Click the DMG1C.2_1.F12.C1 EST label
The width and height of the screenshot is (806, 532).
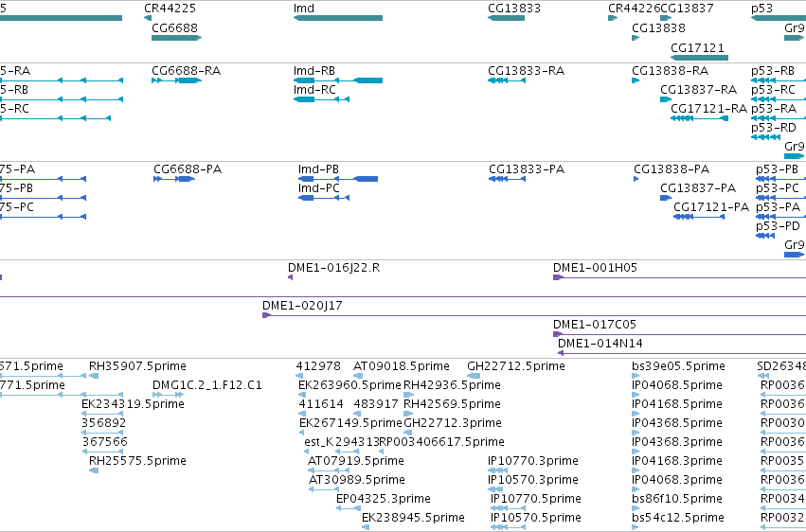pyautogui.click(x=207, y=385)
